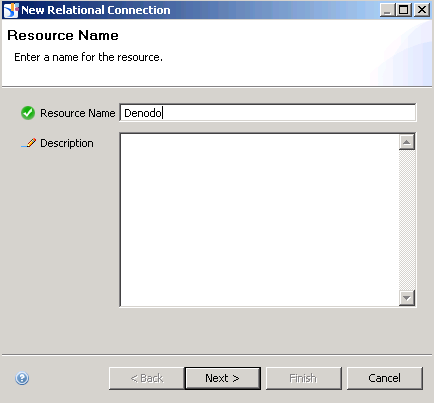This screenshot has height=403, width=434.
Task: Click the pencil icon beside Description
Action: click(x=29, y=143)
